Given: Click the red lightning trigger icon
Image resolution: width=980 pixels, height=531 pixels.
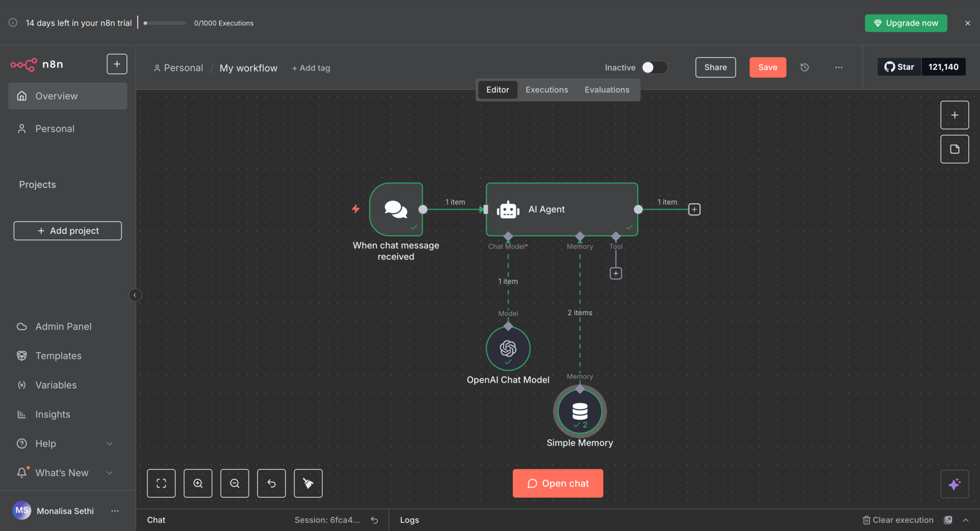Looking at the screenshot, I should point(356,209).
